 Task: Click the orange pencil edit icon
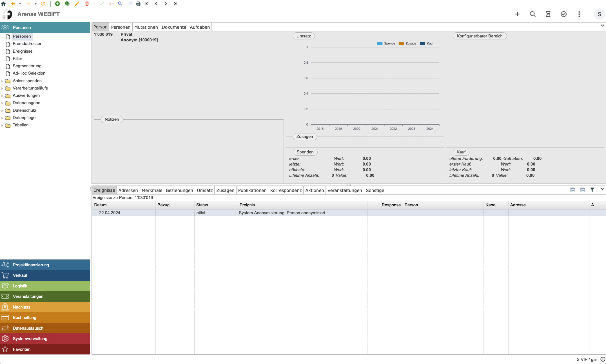77,4
